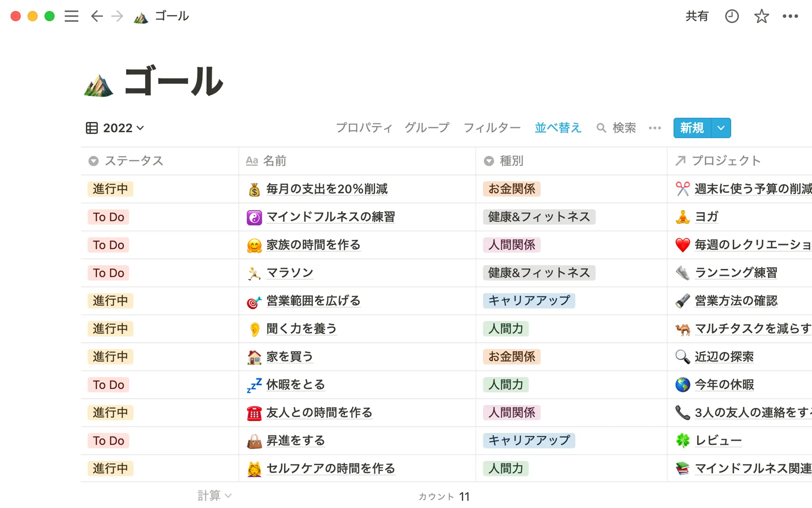Toggle the sidebar hamburger icon

click(71, 16)
